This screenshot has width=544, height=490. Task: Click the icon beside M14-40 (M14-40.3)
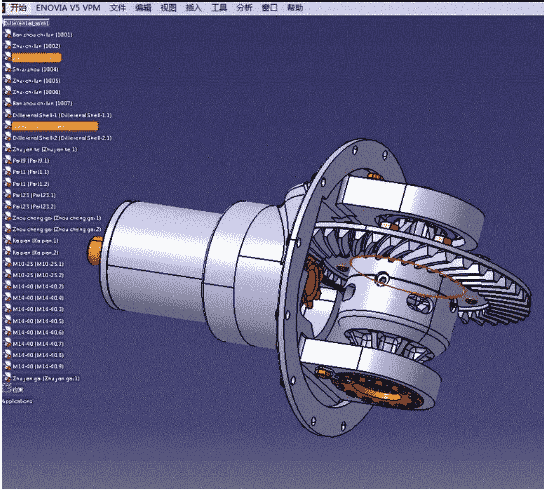pyautogui.click(x=8, y=309)
